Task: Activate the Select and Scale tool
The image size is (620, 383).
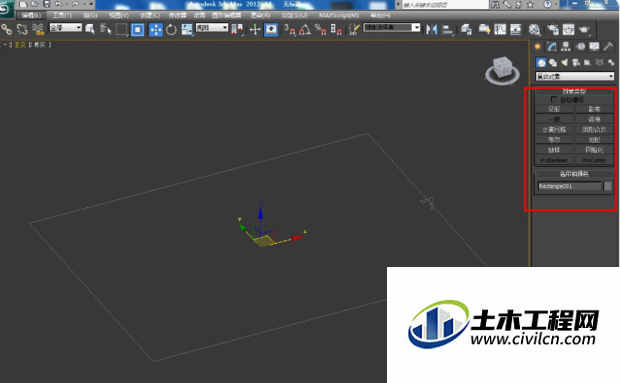Action: [x=187, y=30]
